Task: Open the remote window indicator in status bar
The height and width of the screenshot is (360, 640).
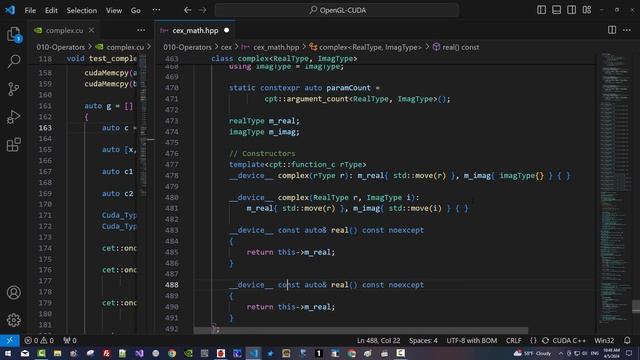Action: tap(9, 340)
